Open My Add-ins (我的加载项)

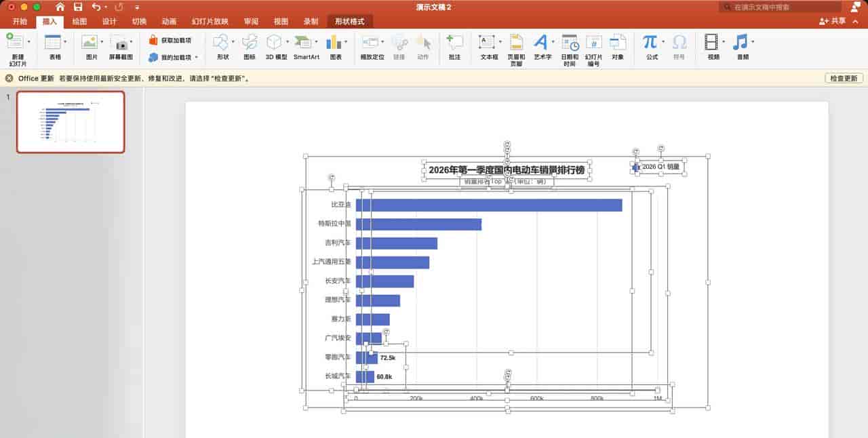[x=170, y=58]
